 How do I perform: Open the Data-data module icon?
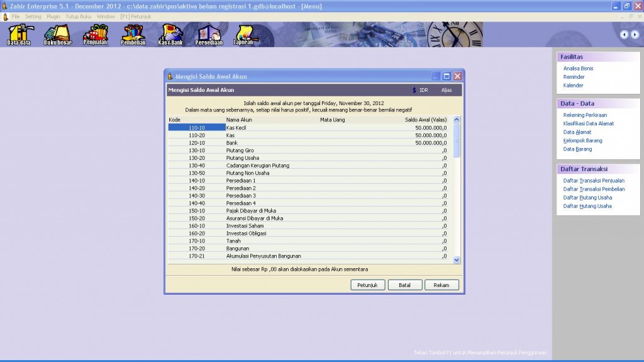click(x=18, y=34)
